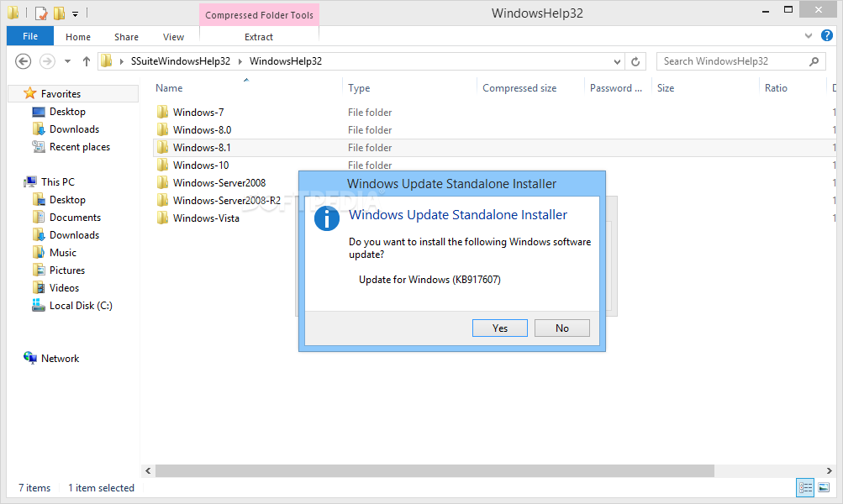Open Documents under This PC
The height and width of the screenshot is (504, 843).
[x=75, y=217]
